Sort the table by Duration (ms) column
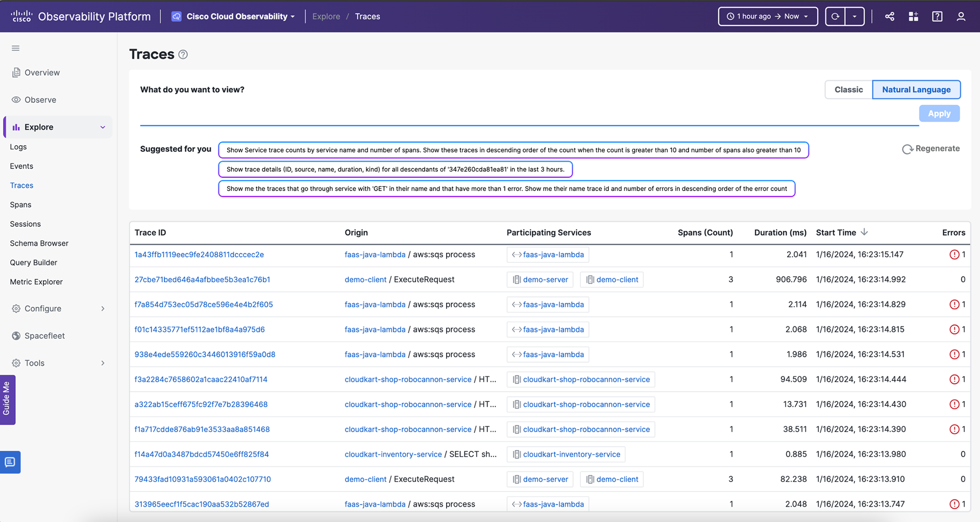 (780, 232)
